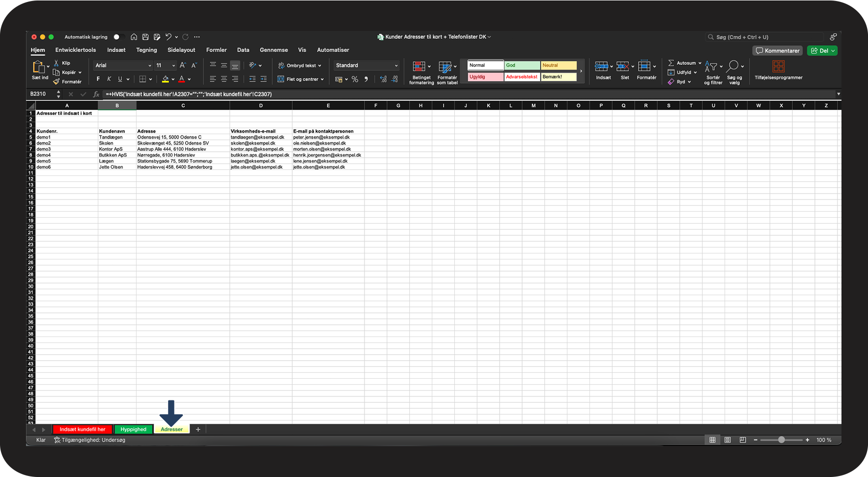This screenshot has width=868, height=477.
Task: Click the save icon in title bar
Action: click(x=145, y=37)
